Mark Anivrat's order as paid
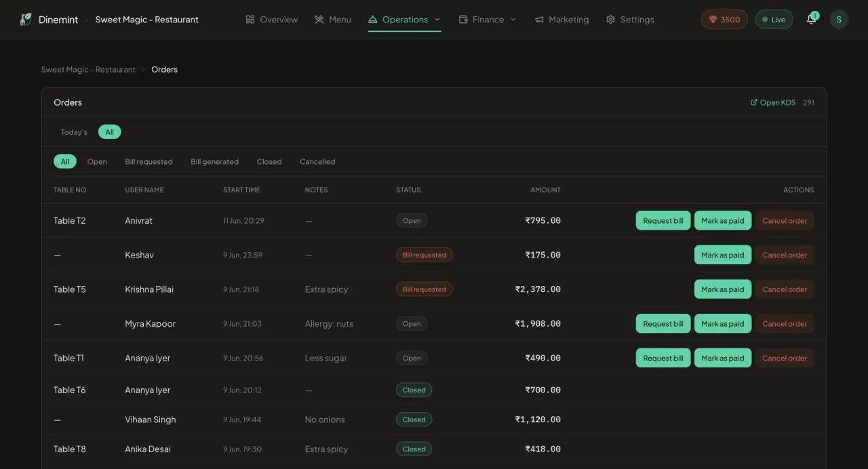This screenshot has width=868, height=469. [x=723, y=220]
